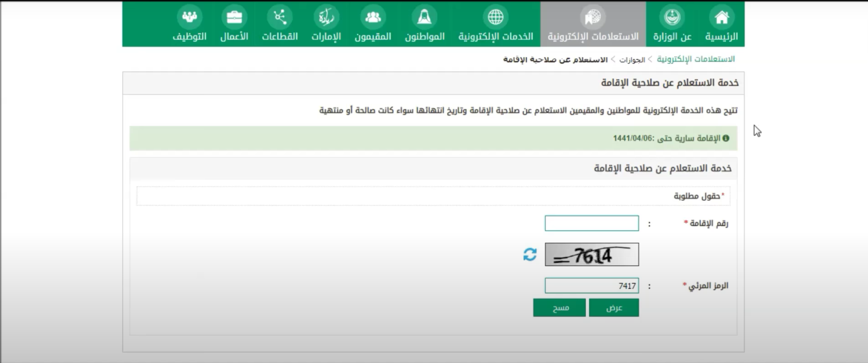Open التوظيف menu label
The height and width of the screenshot is (363, 868).
tap(189, 36)
